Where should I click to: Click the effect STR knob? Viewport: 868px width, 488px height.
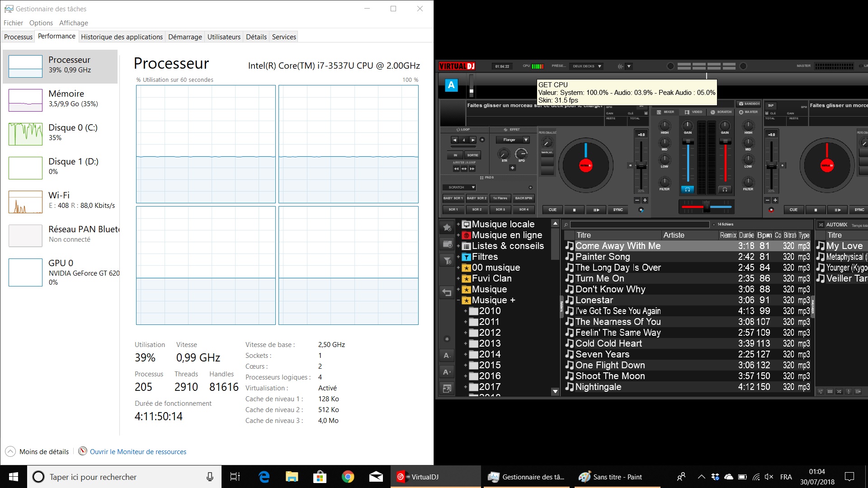pyautogui.click(x=504, y=154)
